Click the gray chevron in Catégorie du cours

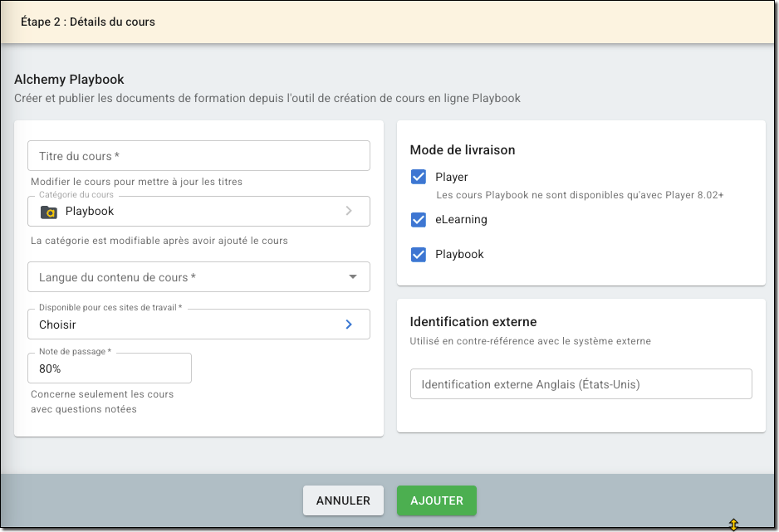349,211
